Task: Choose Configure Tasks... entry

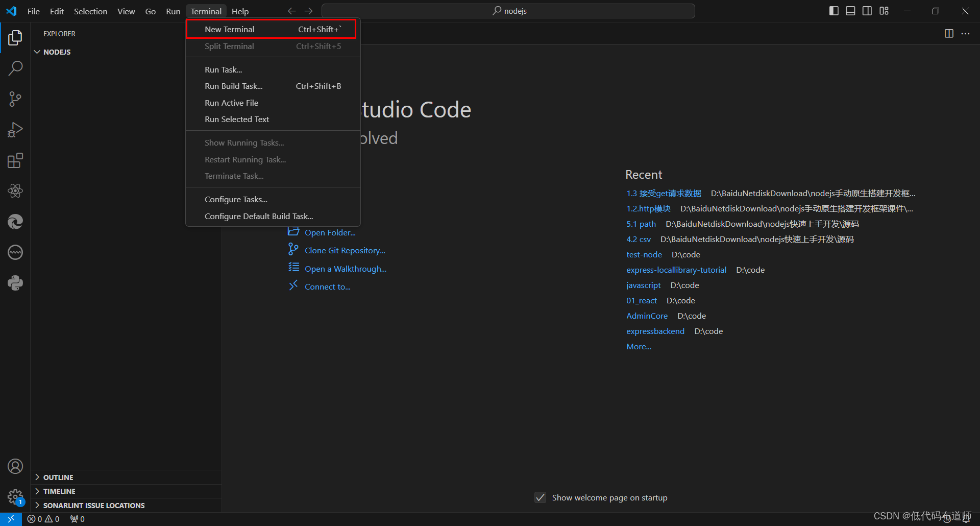Action: [x=273, y=199]
